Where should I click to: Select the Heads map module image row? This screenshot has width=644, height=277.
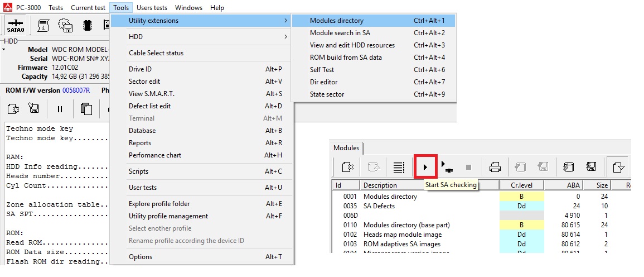pyautogui.click(x=481, y=234)
